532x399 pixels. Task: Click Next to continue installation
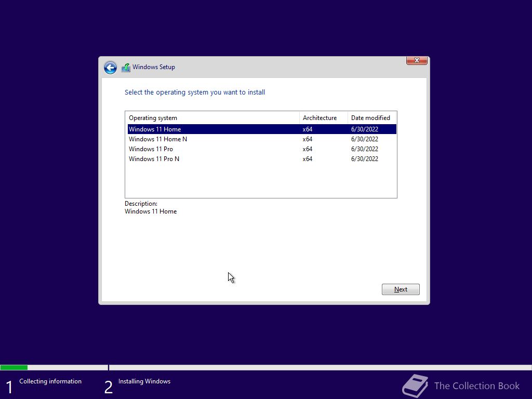[401, 289]
